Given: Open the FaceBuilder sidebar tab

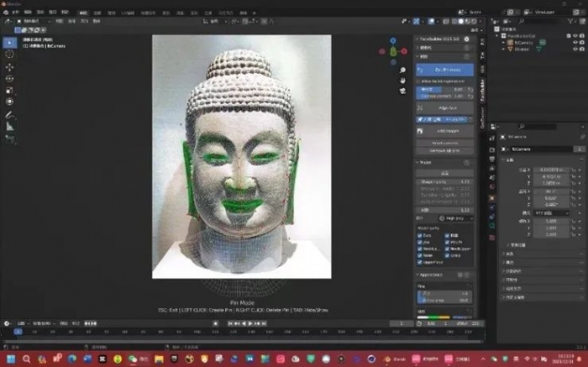Looking at the screenshot, I should 482,90.
